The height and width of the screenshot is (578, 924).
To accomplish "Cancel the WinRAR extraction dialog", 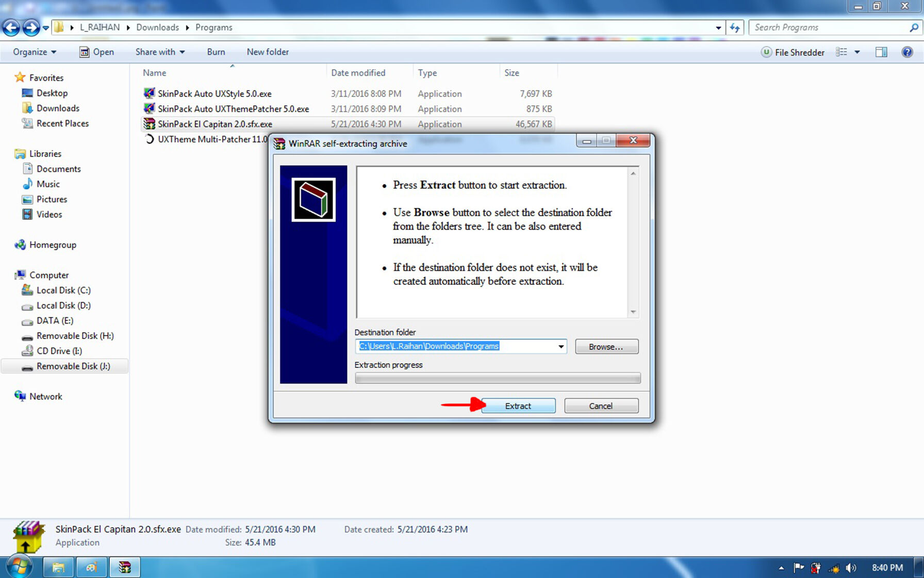I will [x=601, y=406].
